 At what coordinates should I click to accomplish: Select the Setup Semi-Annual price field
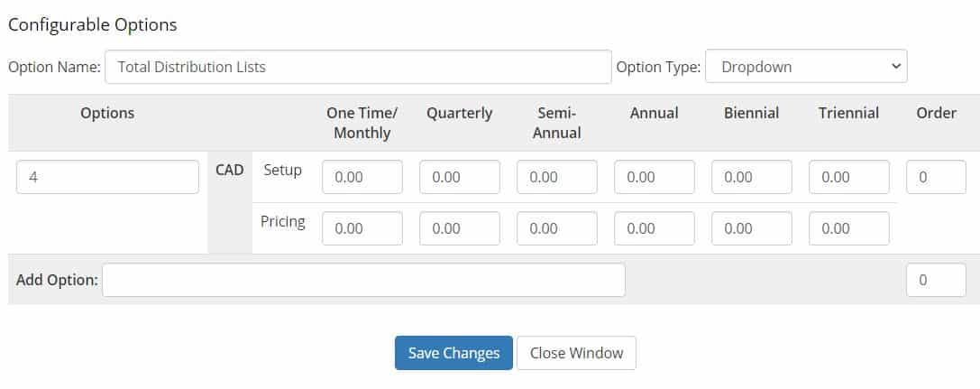[557, 177]
